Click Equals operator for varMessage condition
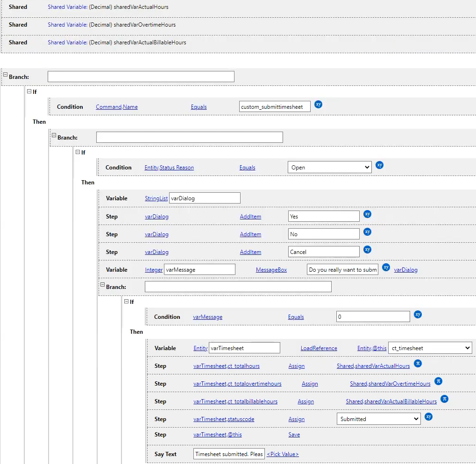 tap(296, 317)
